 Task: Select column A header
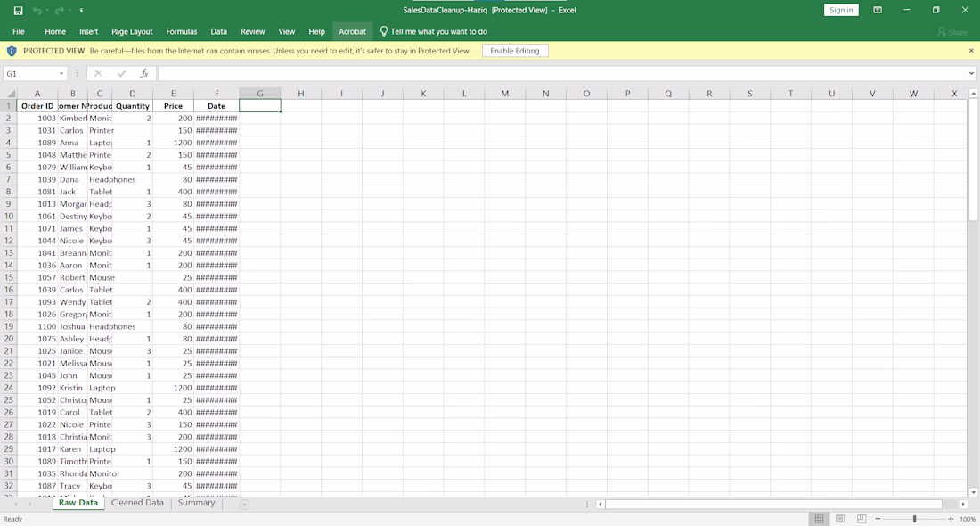coord(37,94)
